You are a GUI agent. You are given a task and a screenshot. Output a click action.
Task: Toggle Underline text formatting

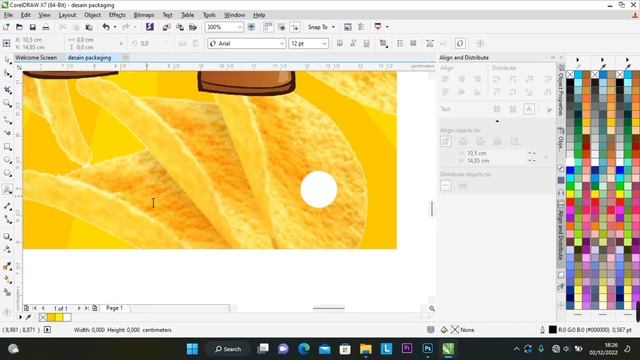[367, 43]
